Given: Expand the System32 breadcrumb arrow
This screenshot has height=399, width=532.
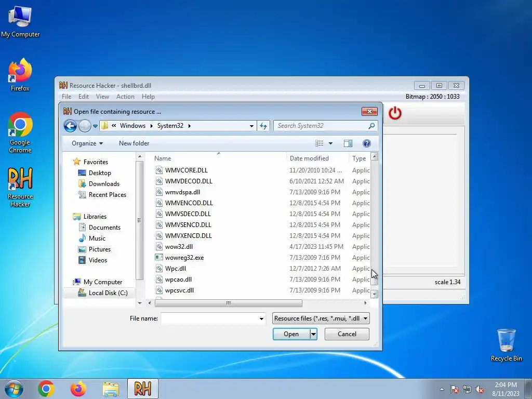Looking at the screenshot, I should 189,126.
